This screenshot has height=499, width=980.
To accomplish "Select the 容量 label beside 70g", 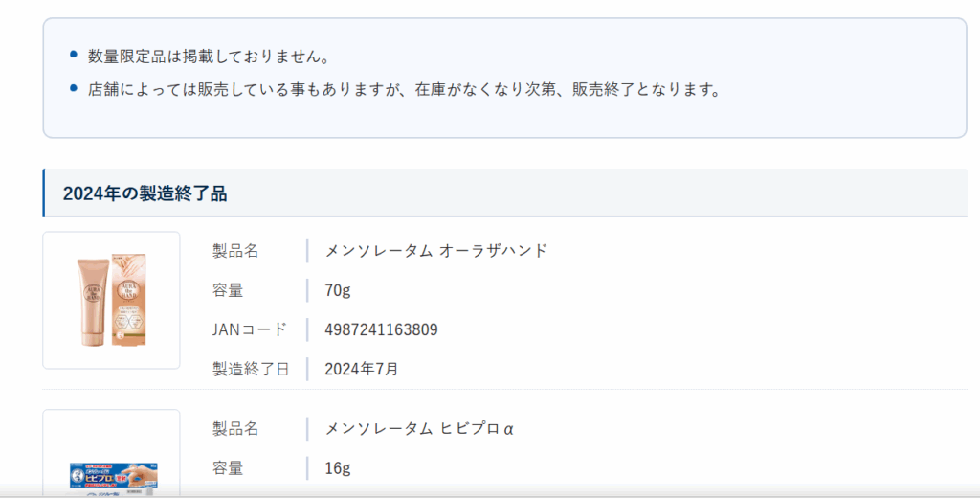I will 228,290.
